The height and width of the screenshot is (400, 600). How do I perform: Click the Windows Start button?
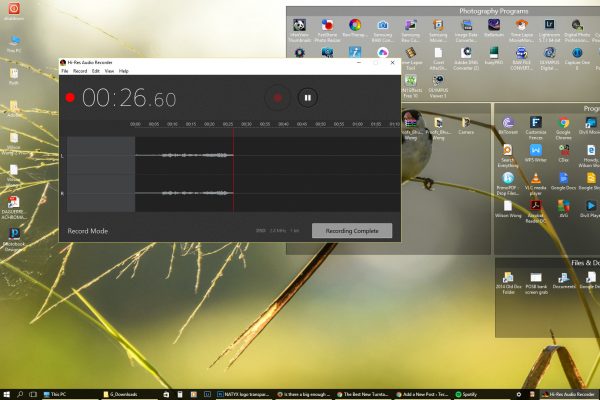(6, 394)
